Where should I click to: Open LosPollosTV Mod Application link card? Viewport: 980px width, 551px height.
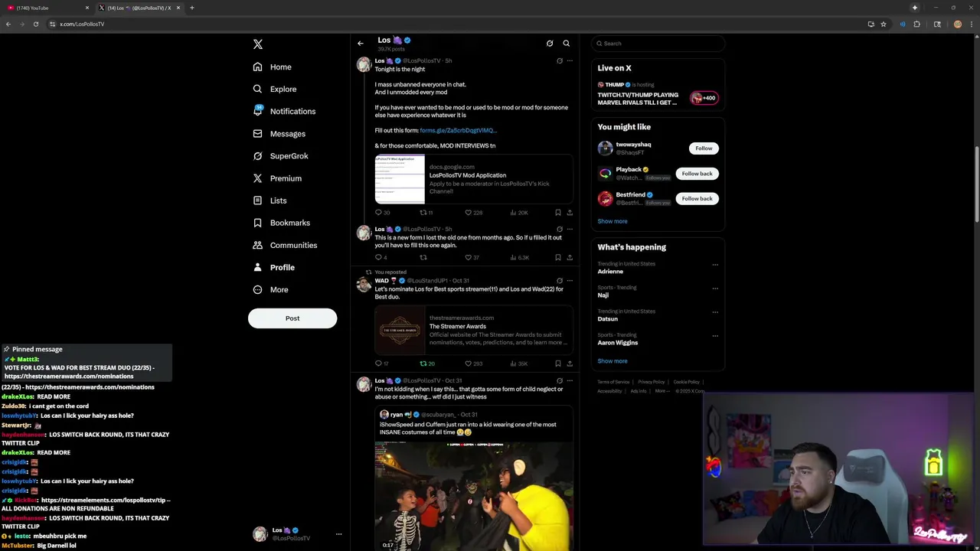pyautogui.click(x=474, y=179)
